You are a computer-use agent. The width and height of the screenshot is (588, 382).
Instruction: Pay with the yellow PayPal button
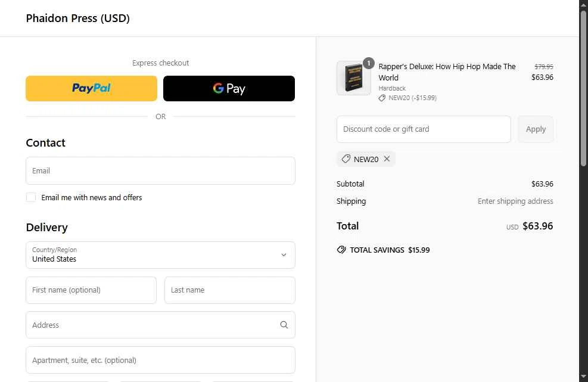(x=92, y=89)
